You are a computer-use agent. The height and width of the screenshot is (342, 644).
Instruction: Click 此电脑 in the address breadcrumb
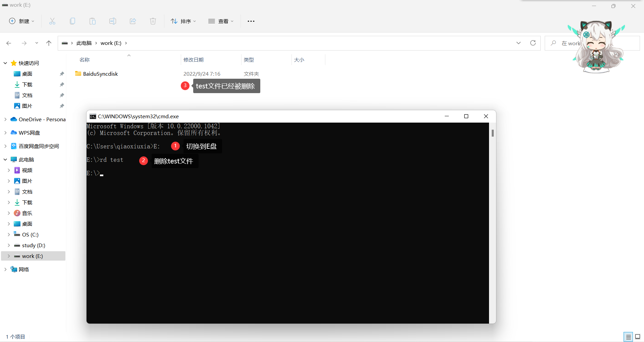pyautogui.click(x=84, y=43)
